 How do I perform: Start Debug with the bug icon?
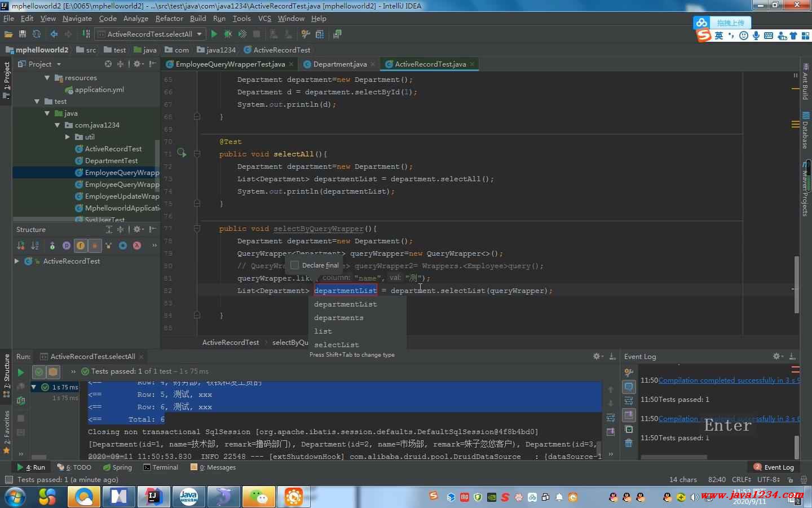pos(228,34)
